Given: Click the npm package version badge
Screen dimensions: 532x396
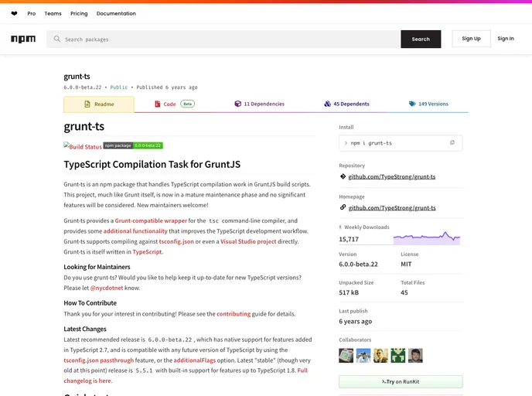Looking at the screenshot, I should tap(133, 145).
